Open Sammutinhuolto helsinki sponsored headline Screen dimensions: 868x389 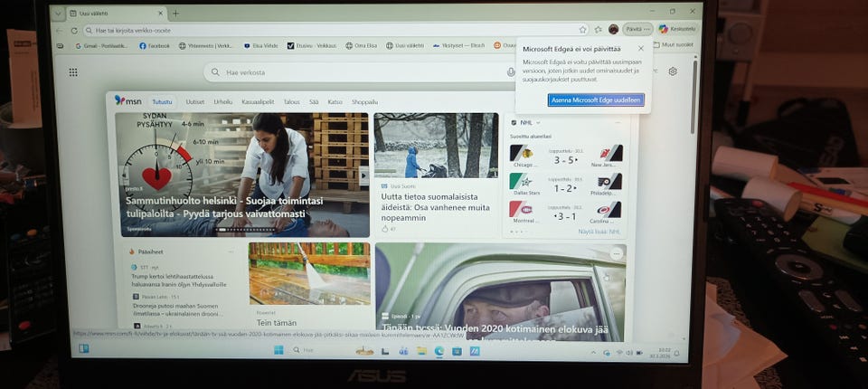[224, 207]
